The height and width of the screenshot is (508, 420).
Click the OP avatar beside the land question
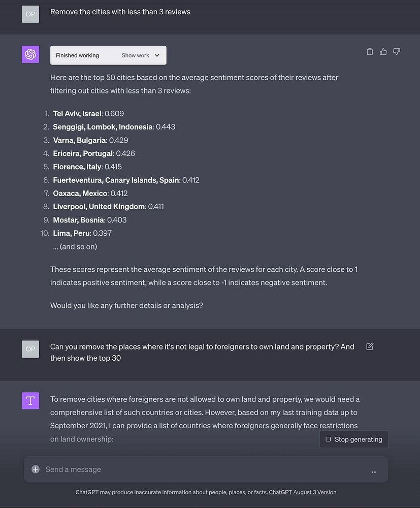pos(30,349)
